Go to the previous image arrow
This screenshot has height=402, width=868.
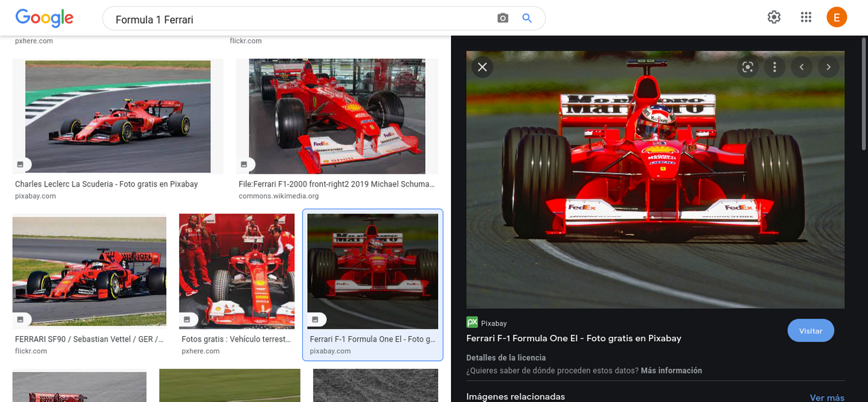(802, 67)
